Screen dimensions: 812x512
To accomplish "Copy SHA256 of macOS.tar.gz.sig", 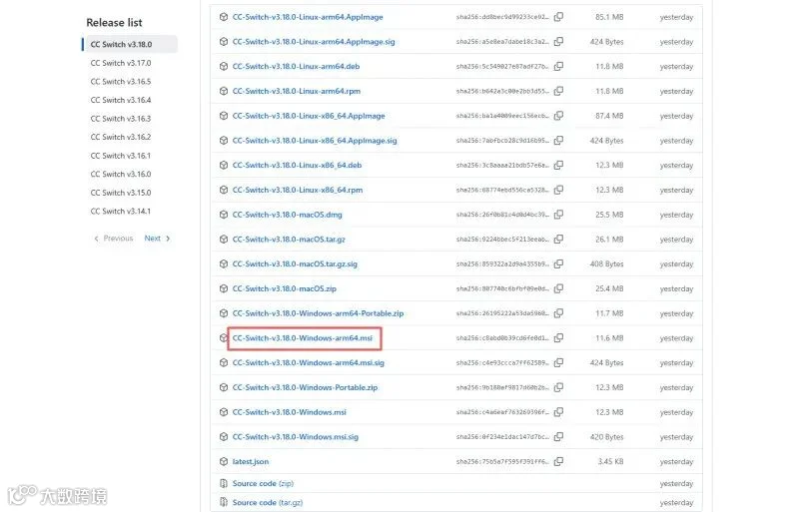I will tap(558, 264).
